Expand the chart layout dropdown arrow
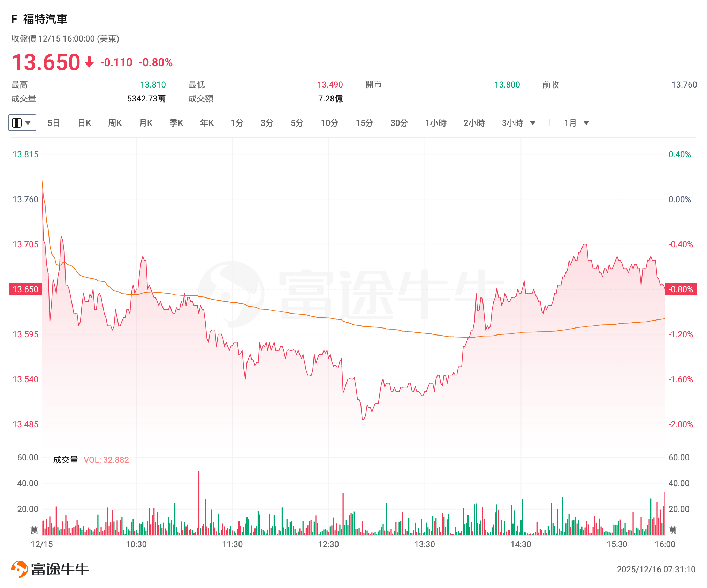 28,123
